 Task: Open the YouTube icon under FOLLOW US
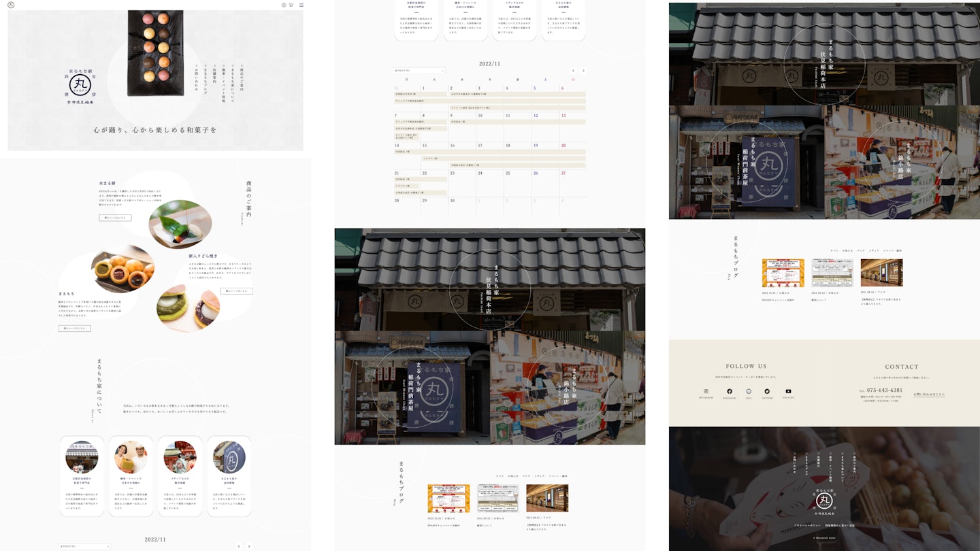tap(788, 391)
